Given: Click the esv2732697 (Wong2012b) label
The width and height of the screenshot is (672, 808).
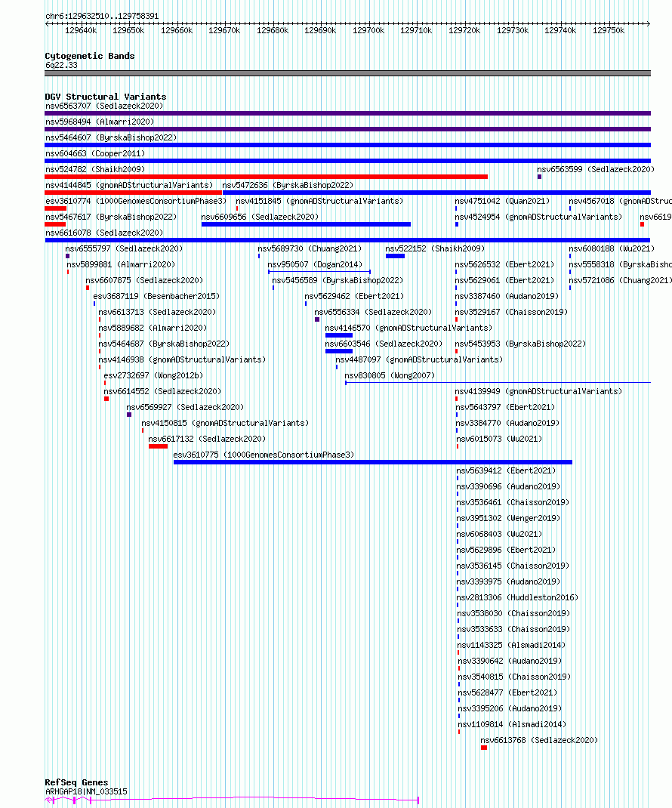Looking at the screenshot, I should 153,375.
